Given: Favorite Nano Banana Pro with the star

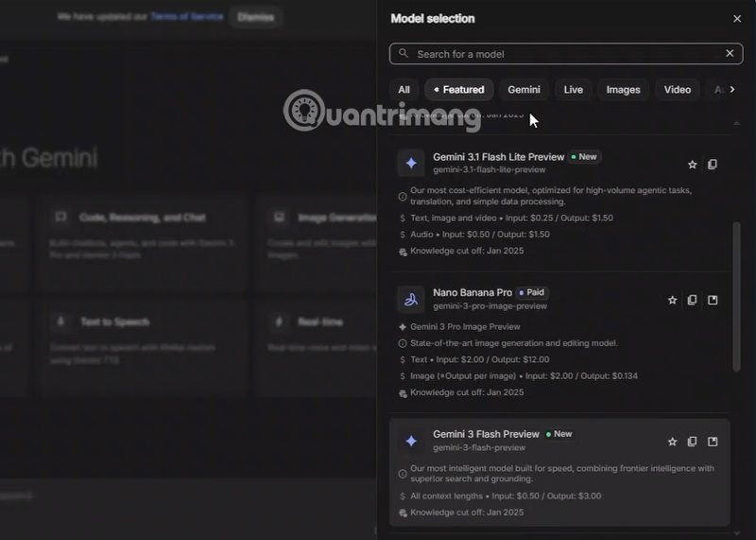Looking at the screenshot, I should pos(672,300).
